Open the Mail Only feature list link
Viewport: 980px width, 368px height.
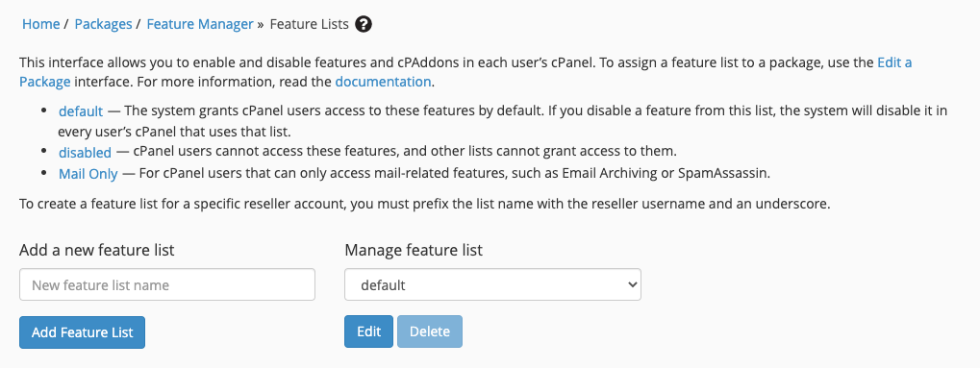coord(88,174)
